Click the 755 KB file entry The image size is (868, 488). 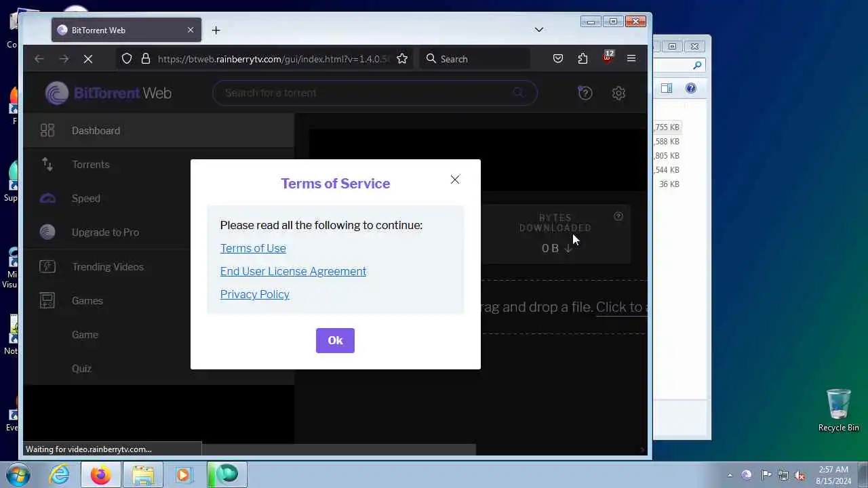coord(667,127)
